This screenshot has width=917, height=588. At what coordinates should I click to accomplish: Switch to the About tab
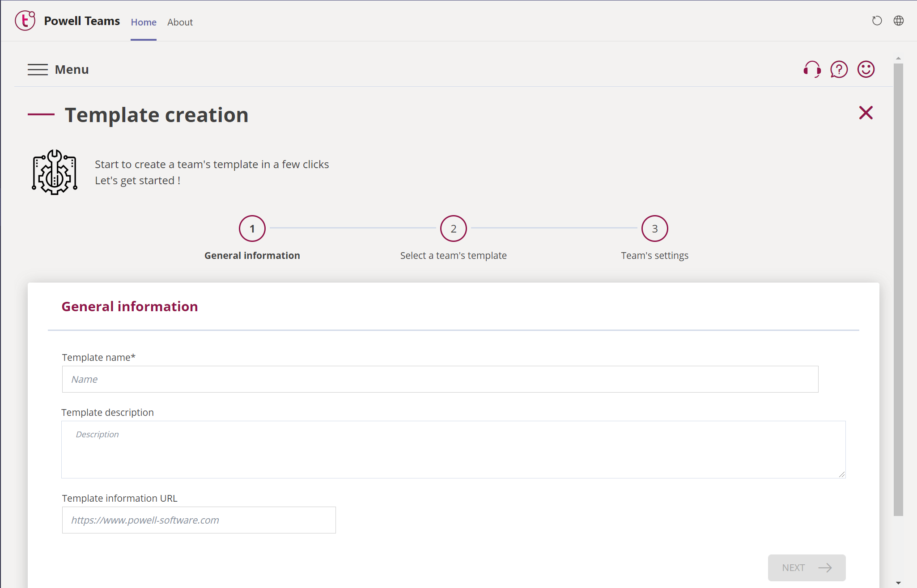180,22
